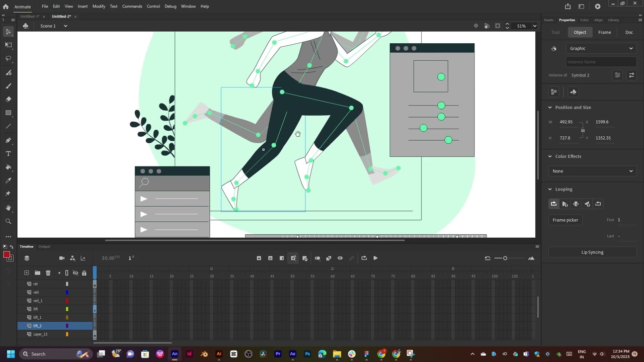Delete the selected layer using the trash icon
This screenshot has width=644, height=362.
click(48, 273)
